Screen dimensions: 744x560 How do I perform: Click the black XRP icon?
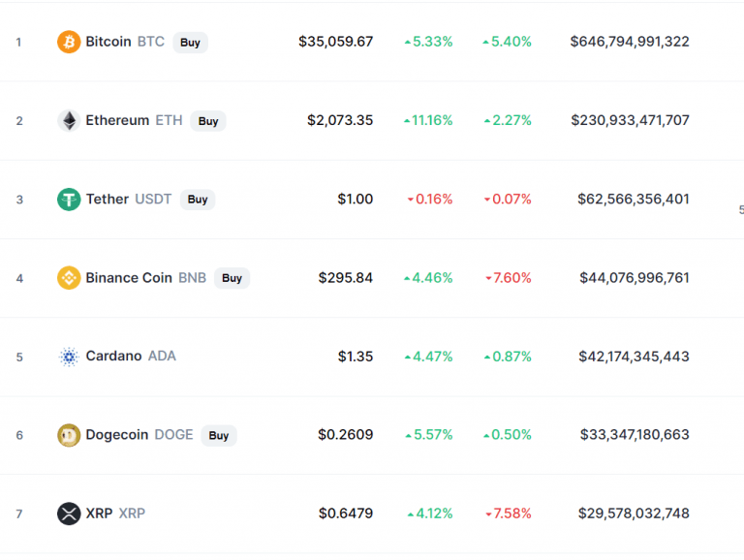pos(69,513)
